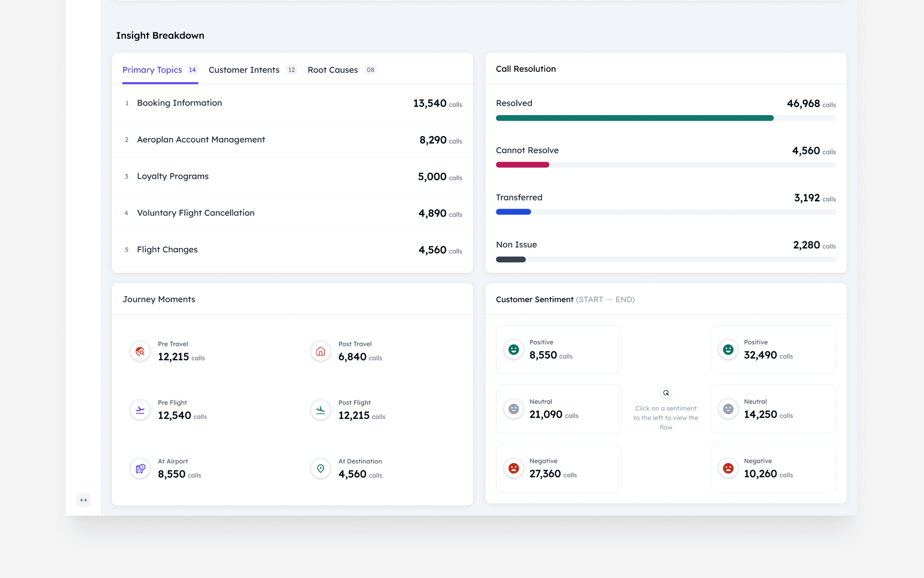The image size is (924, 578).
Task: Click the sentiment flow cursor icon
Action: point(666,393)
